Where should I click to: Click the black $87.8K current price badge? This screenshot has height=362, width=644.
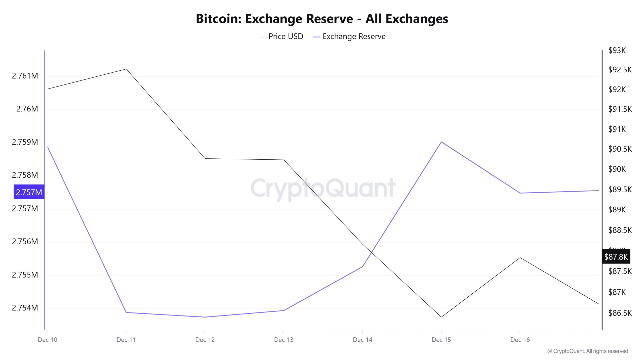click(616, 257)
